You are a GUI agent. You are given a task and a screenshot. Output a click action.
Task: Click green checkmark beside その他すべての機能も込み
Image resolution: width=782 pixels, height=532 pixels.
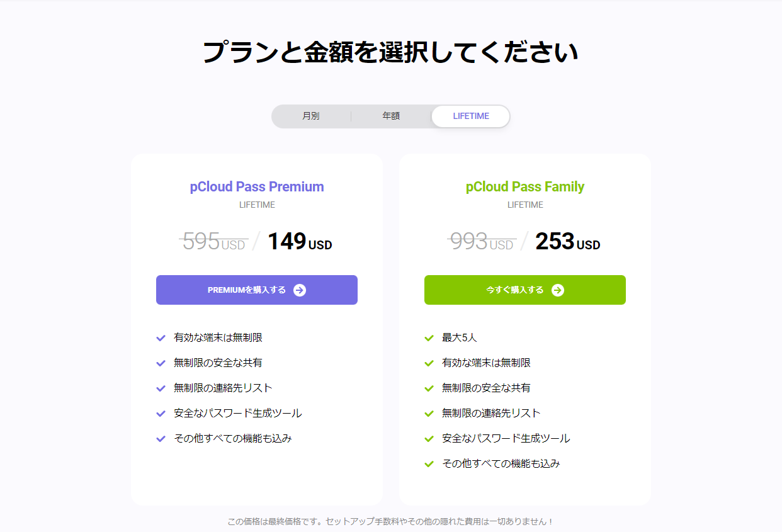click(x=429, y=464)
